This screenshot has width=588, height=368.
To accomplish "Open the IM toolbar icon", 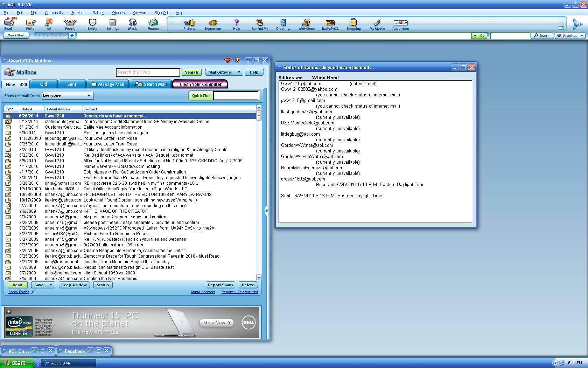I will (49, 24).
